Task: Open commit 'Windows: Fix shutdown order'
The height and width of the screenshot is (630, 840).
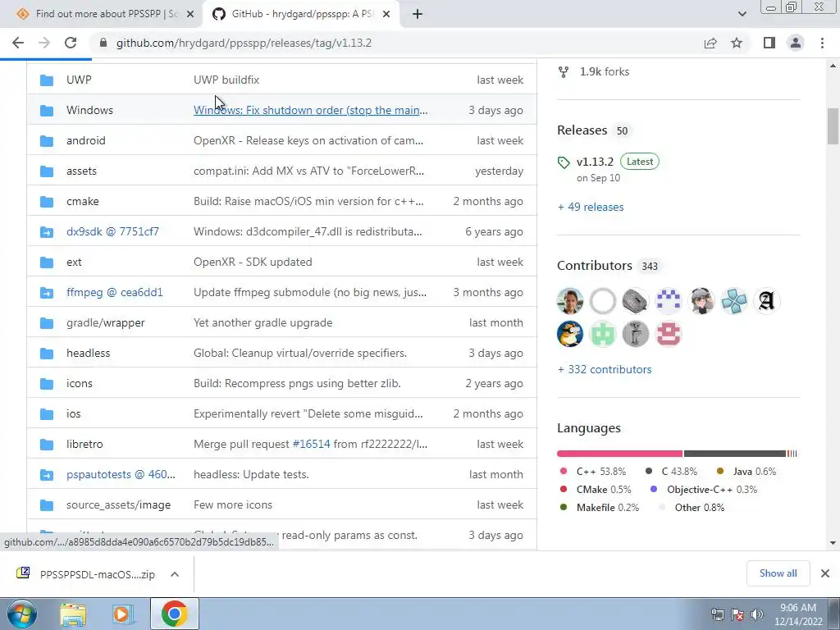Action: [x=311, y=111]
